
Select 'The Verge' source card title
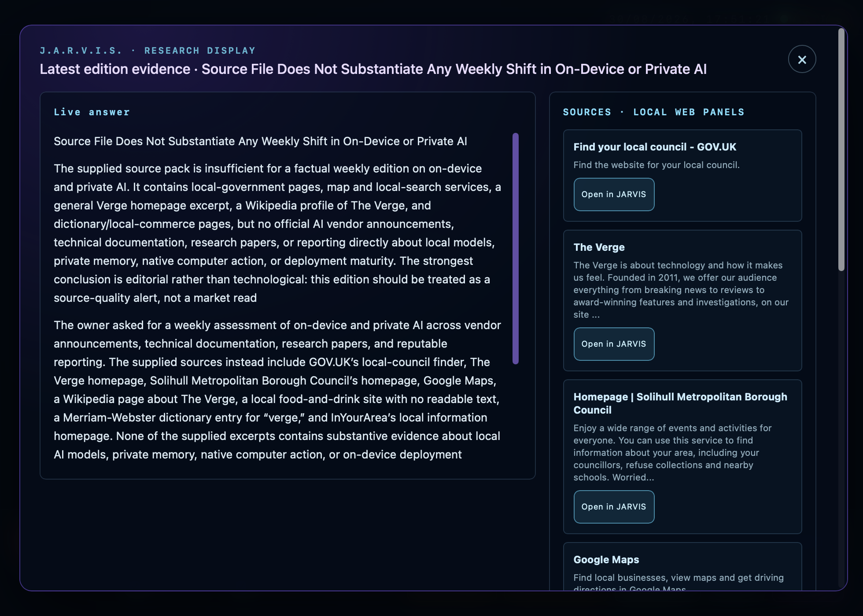click(x=599, y=247)
